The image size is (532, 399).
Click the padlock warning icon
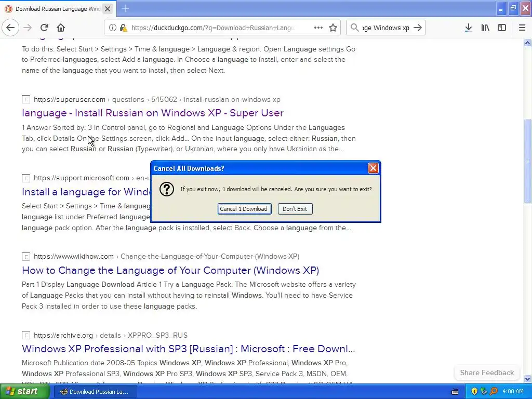[123, 28]
